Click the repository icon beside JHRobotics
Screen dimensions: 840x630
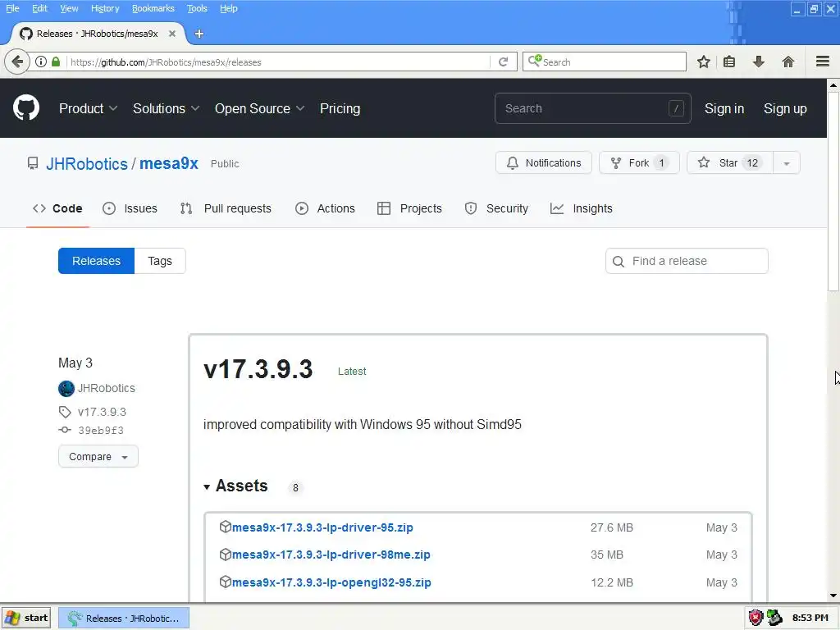coord(33,163)
